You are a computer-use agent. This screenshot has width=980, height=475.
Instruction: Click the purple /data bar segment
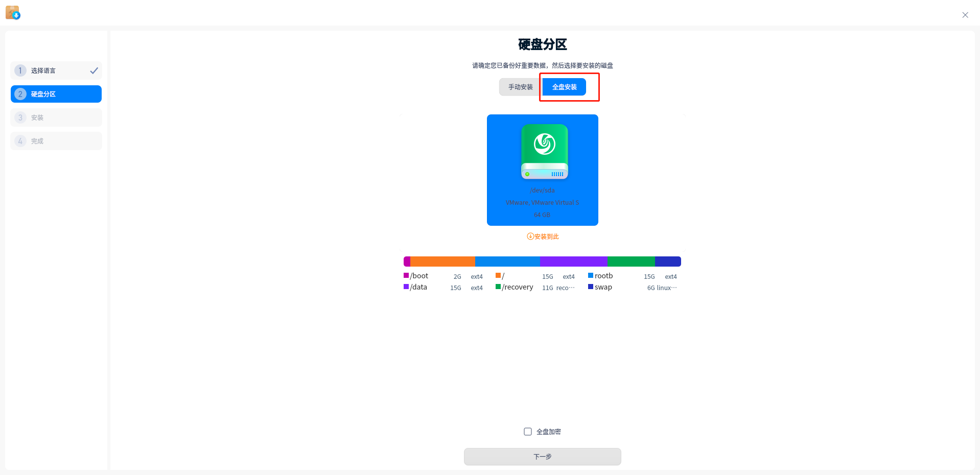point(574,262)
